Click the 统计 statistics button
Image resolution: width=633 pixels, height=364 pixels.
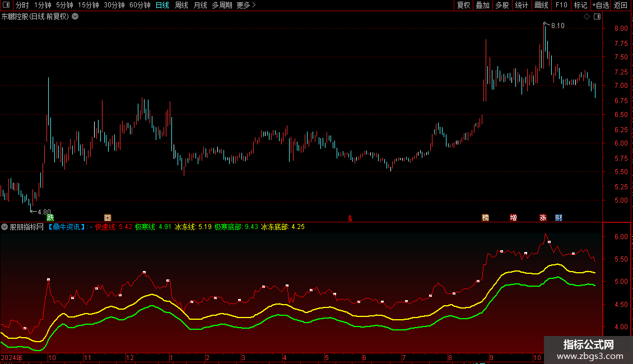[x=522, y=5]
